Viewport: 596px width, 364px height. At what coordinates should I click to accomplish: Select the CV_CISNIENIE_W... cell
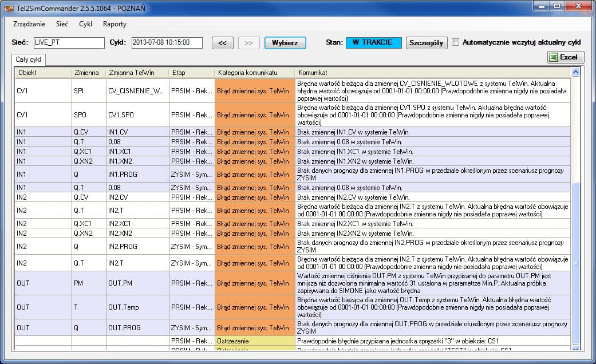[x=137, y=91]
